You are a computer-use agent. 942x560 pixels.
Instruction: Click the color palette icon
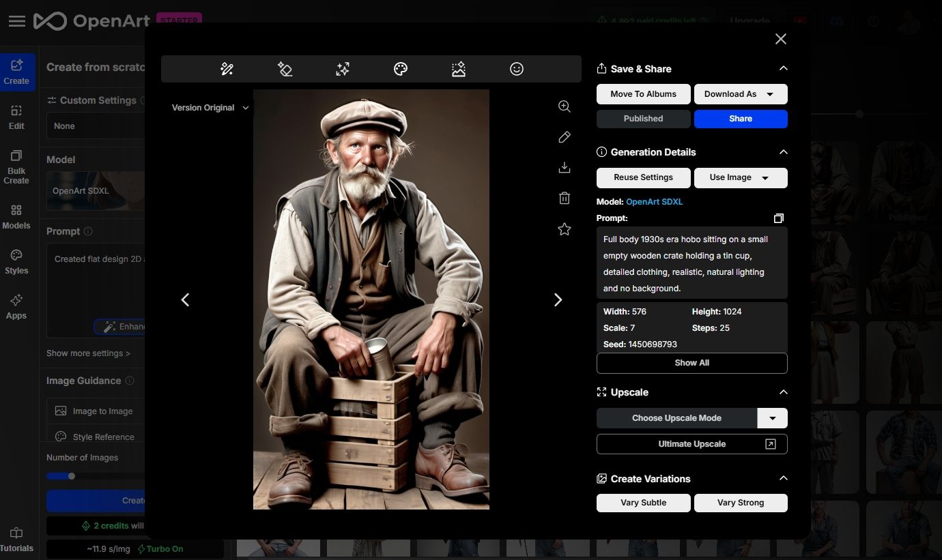pos(401,69)
